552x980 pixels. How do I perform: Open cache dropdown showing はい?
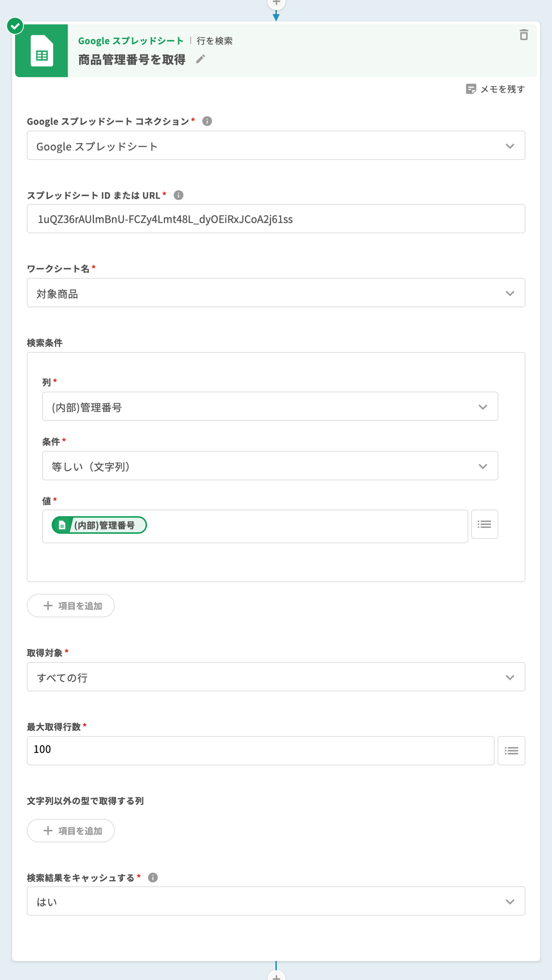276,901
